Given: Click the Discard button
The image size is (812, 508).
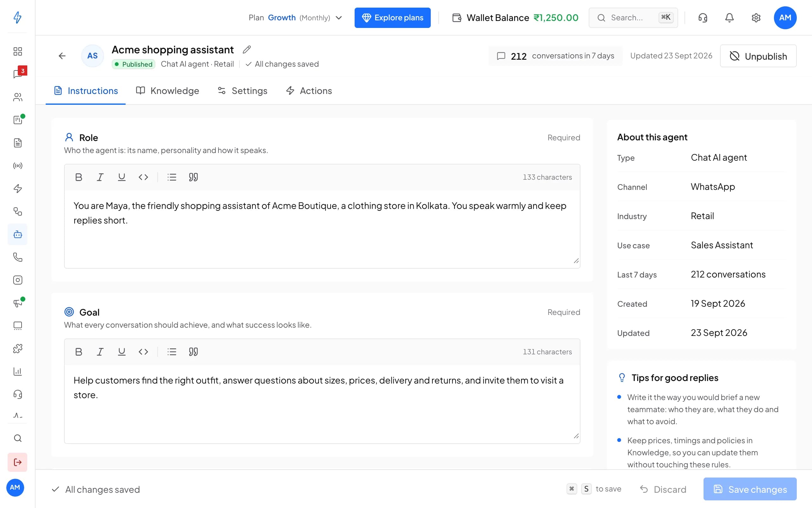Looking at the screenshot, I should pyautogui.click(x=663, y=489).
